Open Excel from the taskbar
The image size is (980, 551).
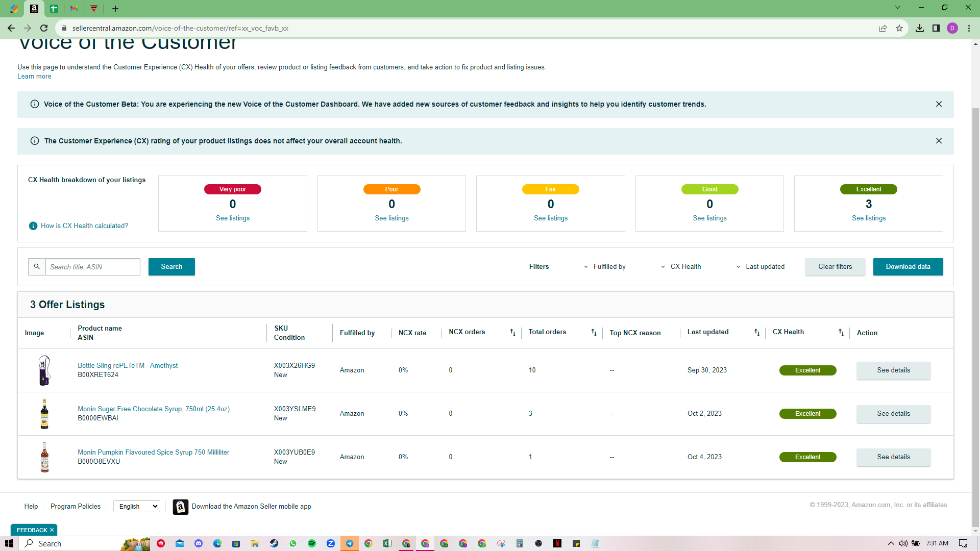(387, 543)
